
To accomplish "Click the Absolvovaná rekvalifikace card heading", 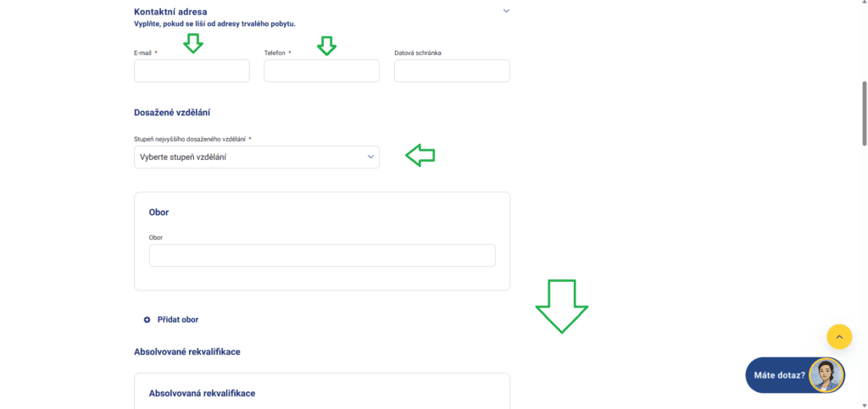I will [x=202, y=394].
